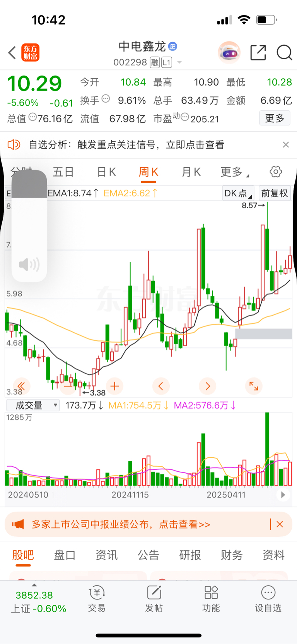Screen dimensions: 297x644
Task: Jump to earliest data with double-left arrow
Action: [22, 386]
